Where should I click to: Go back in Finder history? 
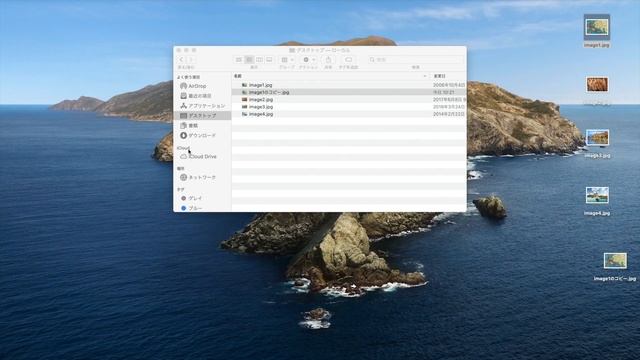tap(182, 60)
